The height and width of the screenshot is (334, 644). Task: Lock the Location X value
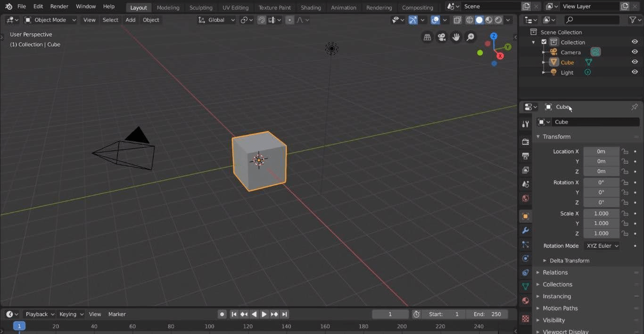625,151
